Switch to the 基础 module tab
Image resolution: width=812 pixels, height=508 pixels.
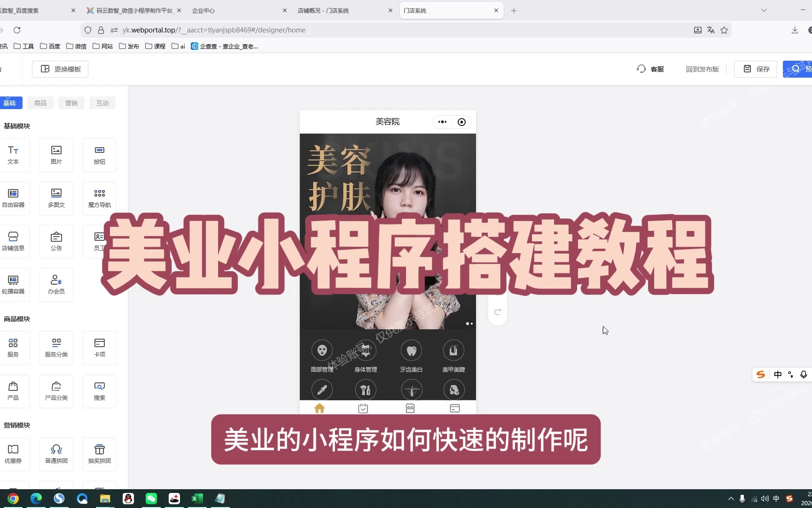9,103
